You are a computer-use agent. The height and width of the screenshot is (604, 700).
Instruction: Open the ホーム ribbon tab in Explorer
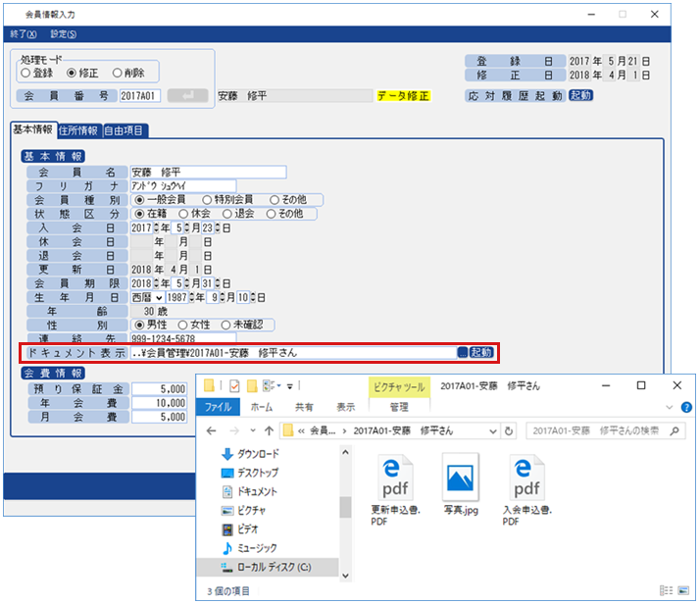tap(261, 407)
